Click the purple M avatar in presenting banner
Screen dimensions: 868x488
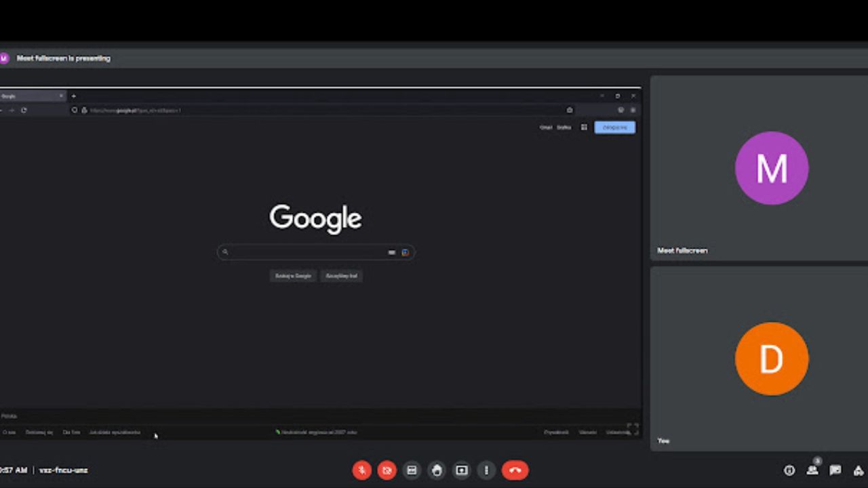pyautogui.click(x=4, y=58)
